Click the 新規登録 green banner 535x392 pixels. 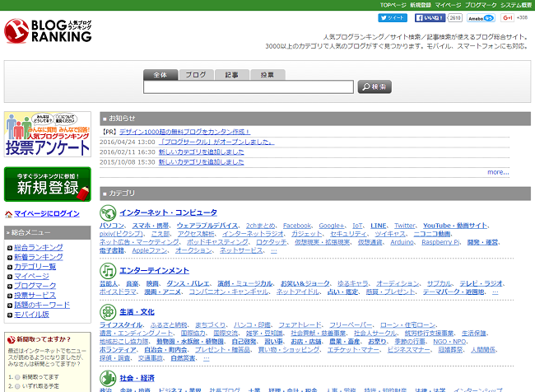(x=47, y=184)
